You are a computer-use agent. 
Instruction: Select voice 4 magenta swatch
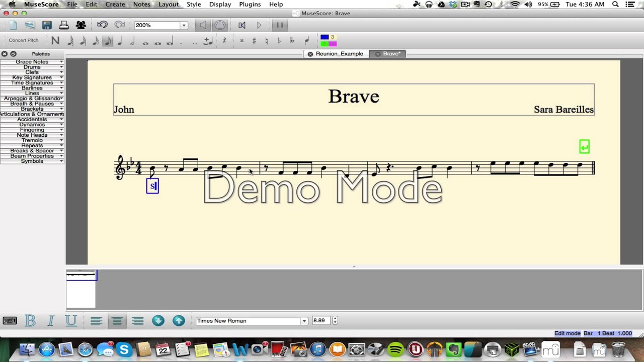[333, 44]
